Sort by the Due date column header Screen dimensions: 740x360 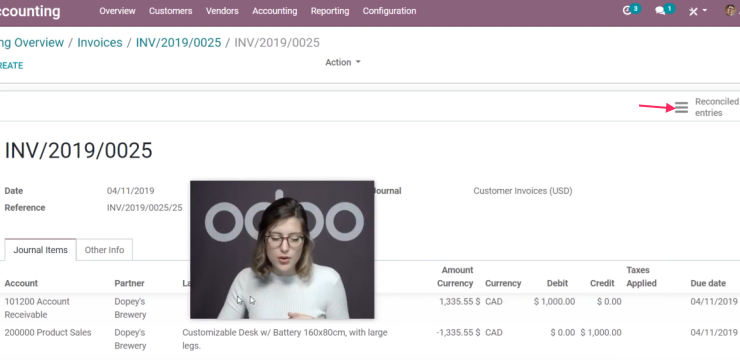708,283
